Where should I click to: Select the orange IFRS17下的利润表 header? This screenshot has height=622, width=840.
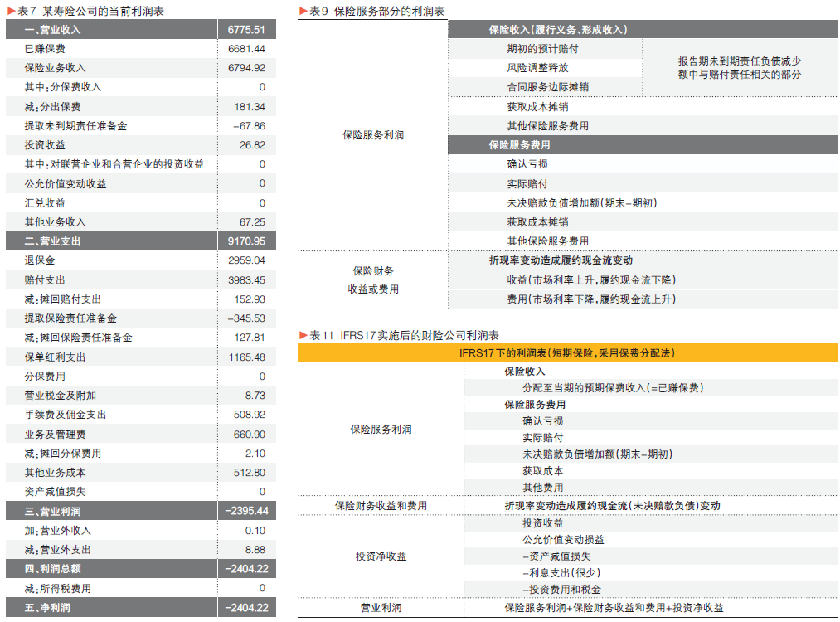[x=567, y=353]
